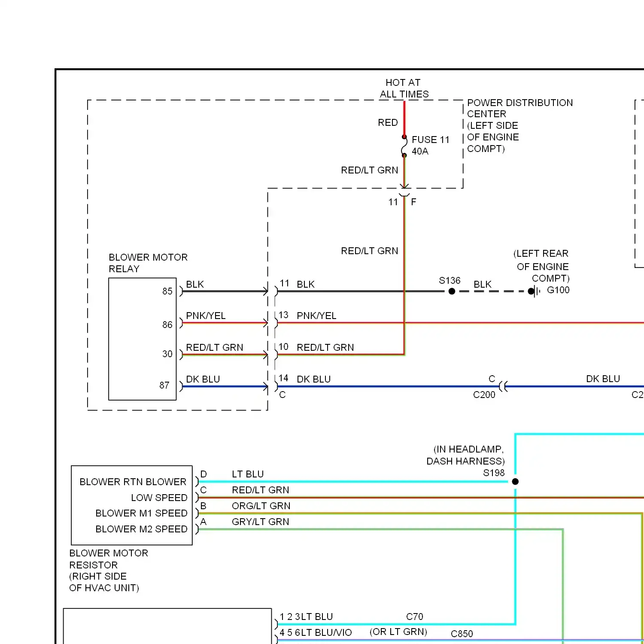Click 'DK BLU' label beside relay terminal 87

(x=203, y=379)
